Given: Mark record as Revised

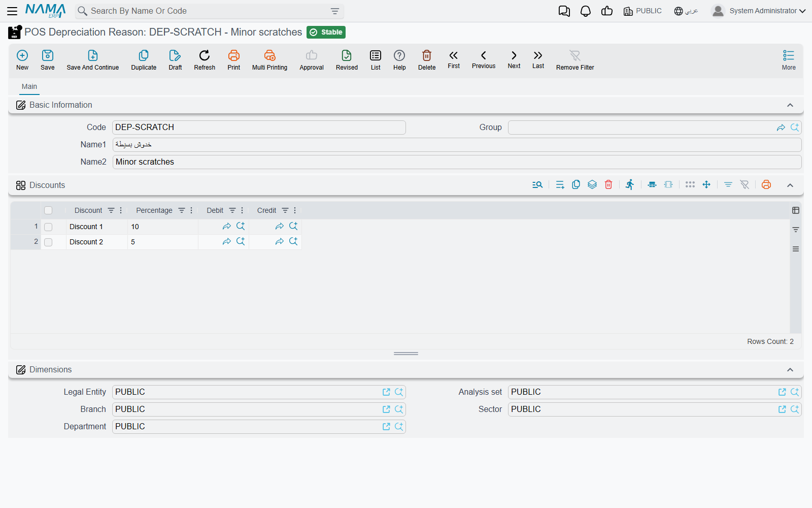Looking at the screenshot, I should point(347,60).
